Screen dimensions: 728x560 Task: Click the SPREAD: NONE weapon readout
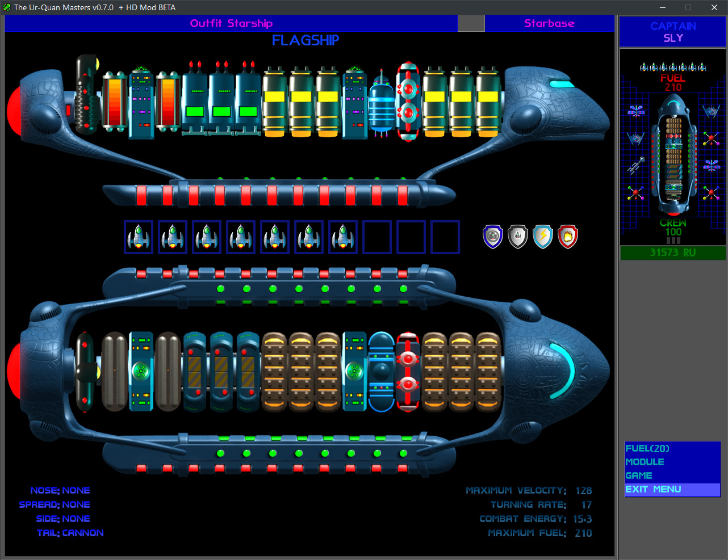pos(55,504)
